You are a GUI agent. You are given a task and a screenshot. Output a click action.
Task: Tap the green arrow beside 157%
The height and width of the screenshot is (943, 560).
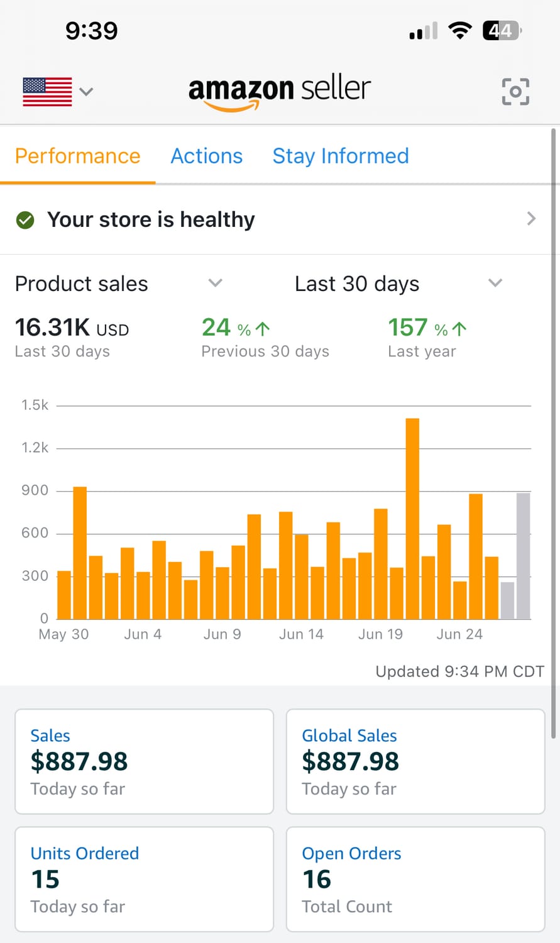[459, 328]
